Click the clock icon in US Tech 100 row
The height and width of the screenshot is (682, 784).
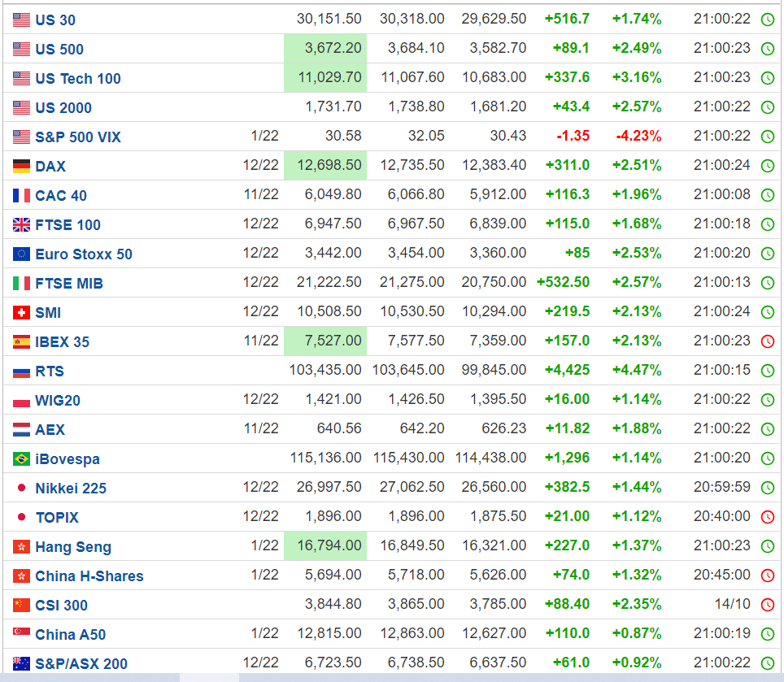coord(768,78)
